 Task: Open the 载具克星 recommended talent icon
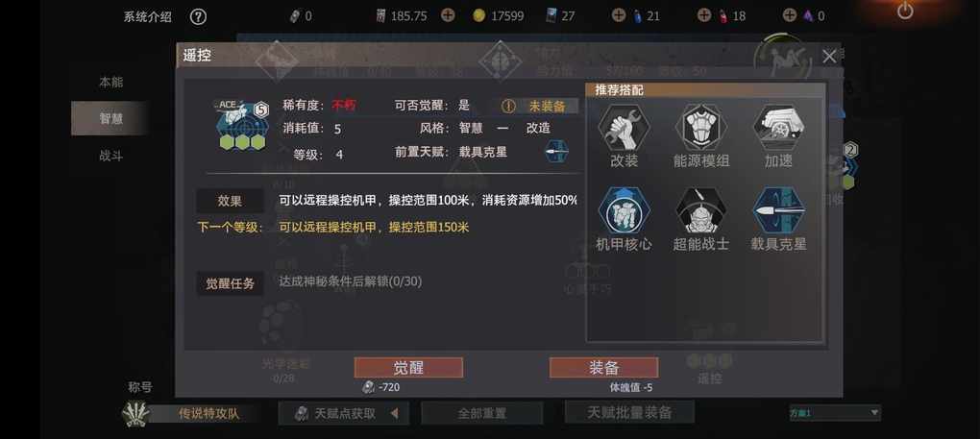click(779, 210)
